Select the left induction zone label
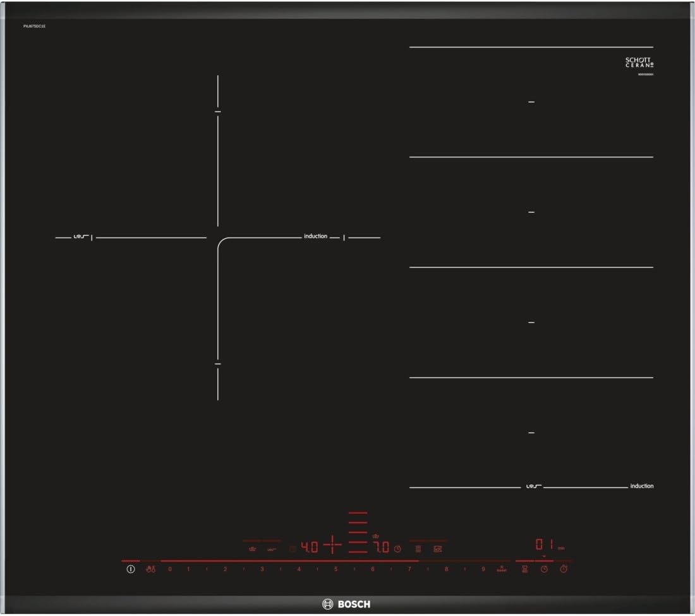 click(x=315, y=236)
